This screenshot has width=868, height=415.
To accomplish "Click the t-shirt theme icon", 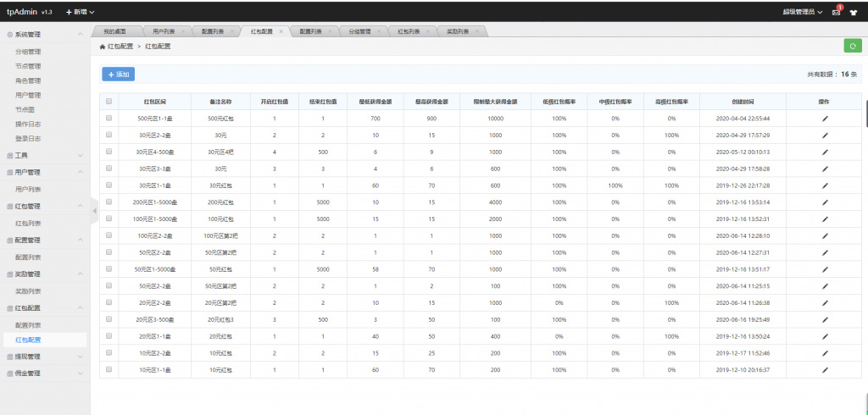I will (x=854, y=12).
